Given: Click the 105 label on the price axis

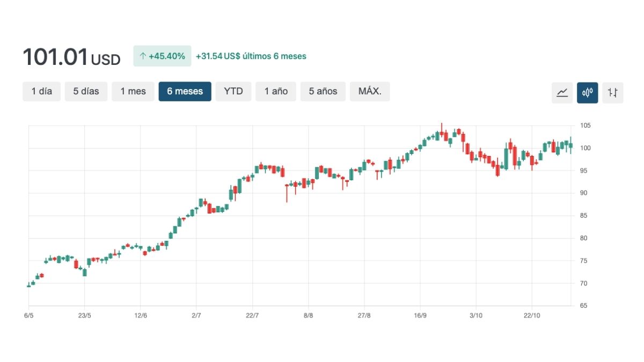Looking at the screenshot, I should coord(586,125).
